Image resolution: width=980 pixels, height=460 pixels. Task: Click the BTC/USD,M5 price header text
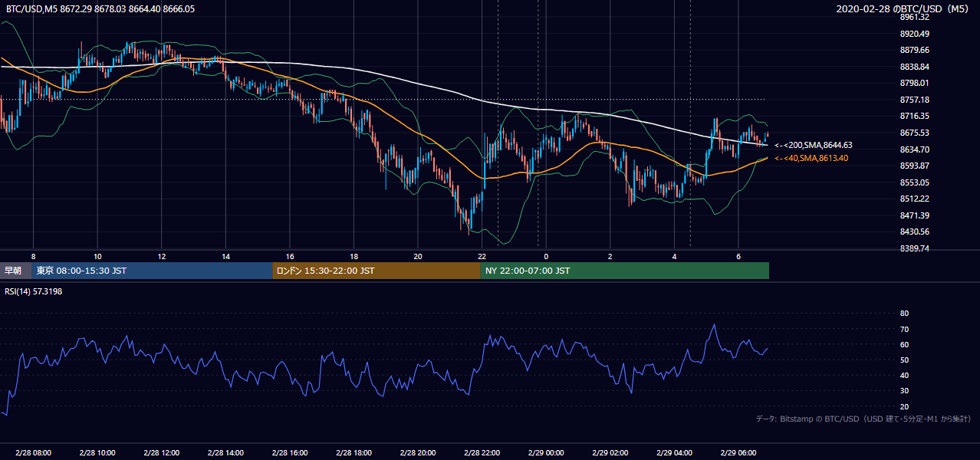[x=100, y=8]
